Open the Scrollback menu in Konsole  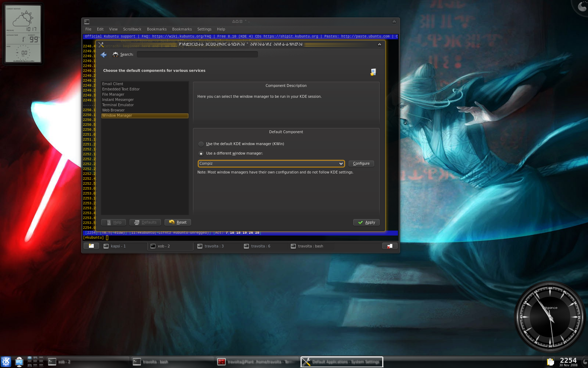point(132,29)
